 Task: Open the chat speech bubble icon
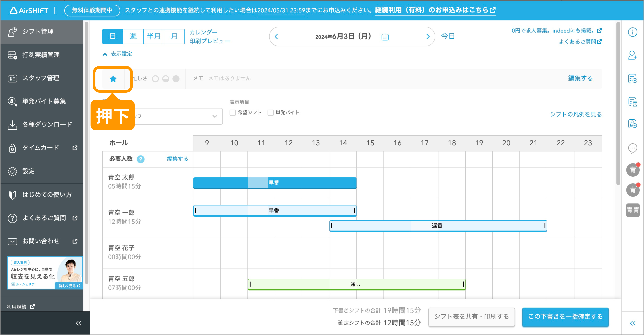tap(633, 148)
